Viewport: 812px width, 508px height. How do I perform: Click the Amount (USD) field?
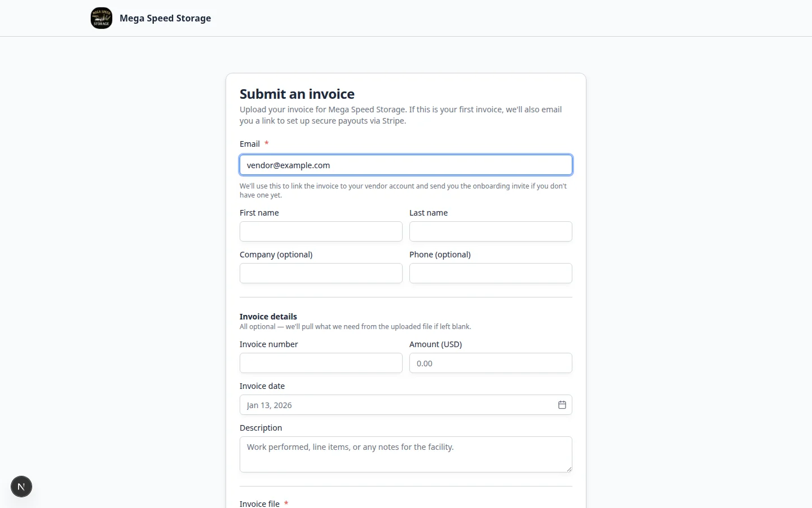point(491,363)
